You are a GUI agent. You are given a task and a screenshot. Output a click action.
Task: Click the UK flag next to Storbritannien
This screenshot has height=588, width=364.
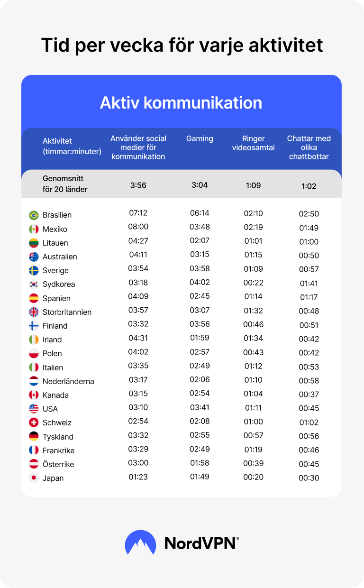[x=34, y=312]
